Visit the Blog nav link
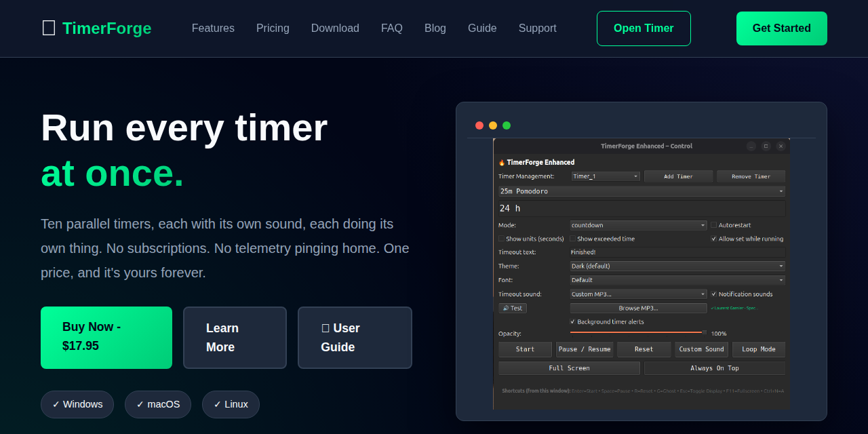 coord(435,28)
